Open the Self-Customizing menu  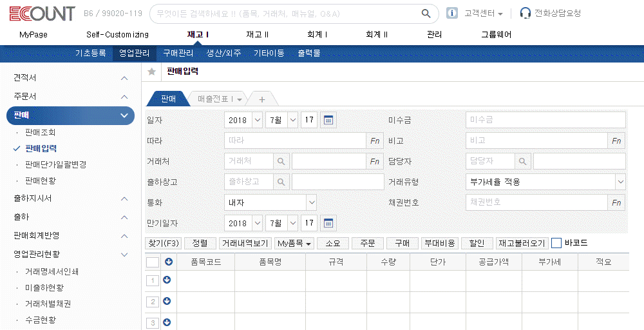point(117,35)
